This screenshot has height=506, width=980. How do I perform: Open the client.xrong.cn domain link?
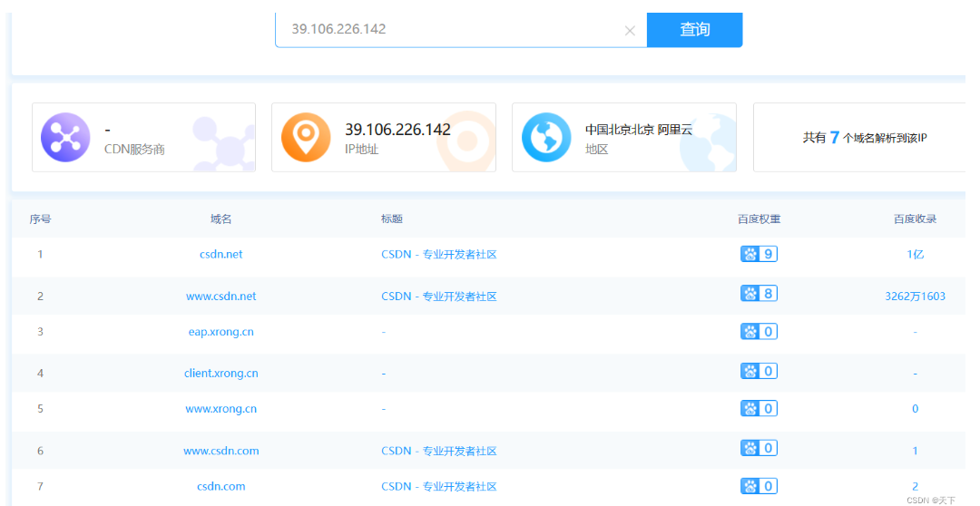(x=221, y=374)
